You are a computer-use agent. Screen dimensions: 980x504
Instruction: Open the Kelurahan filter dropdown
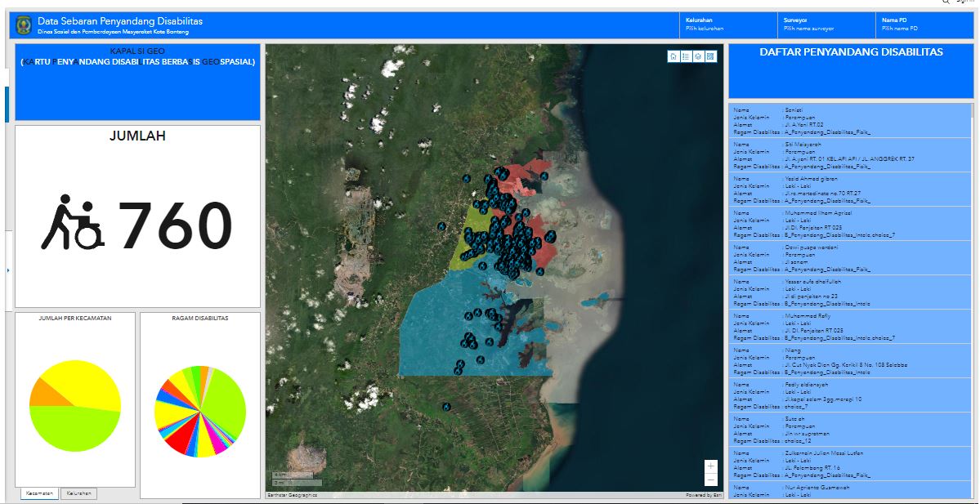(727, 25)
